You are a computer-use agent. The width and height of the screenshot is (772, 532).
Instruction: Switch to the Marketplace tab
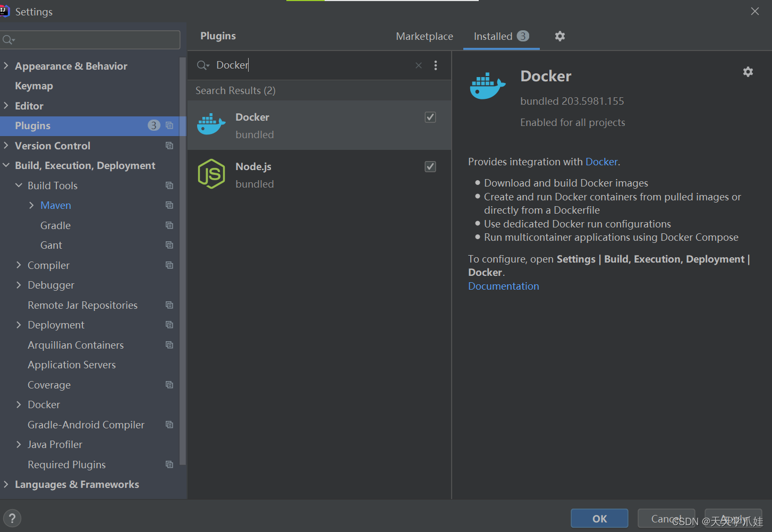click(425, 36)
